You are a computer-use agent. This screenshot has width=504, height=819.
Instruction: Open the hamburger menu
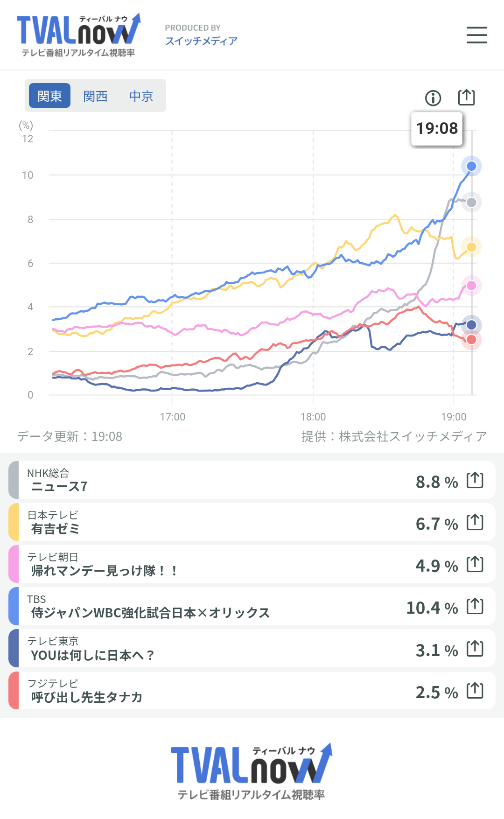[x=476, y=35]
